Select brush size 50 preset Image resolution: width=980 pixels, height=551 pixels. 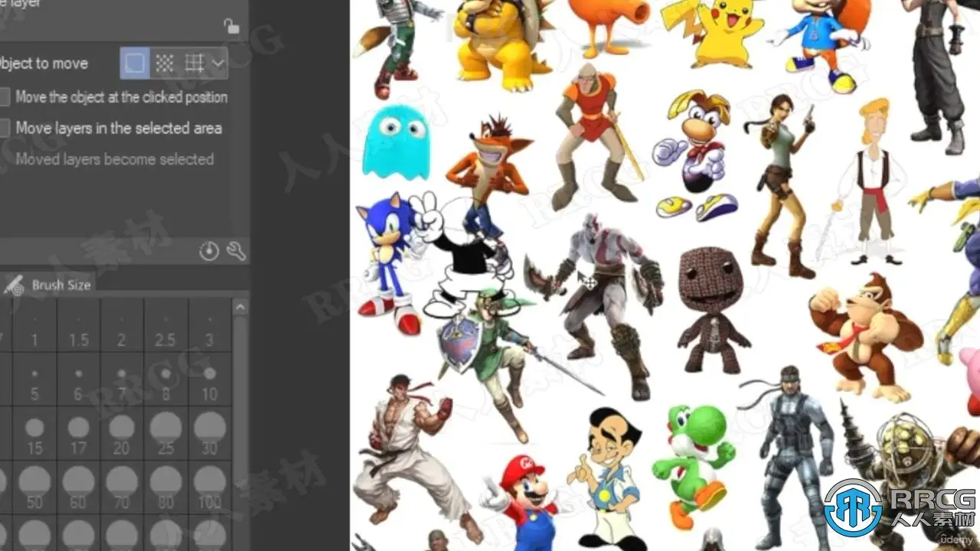34,488
